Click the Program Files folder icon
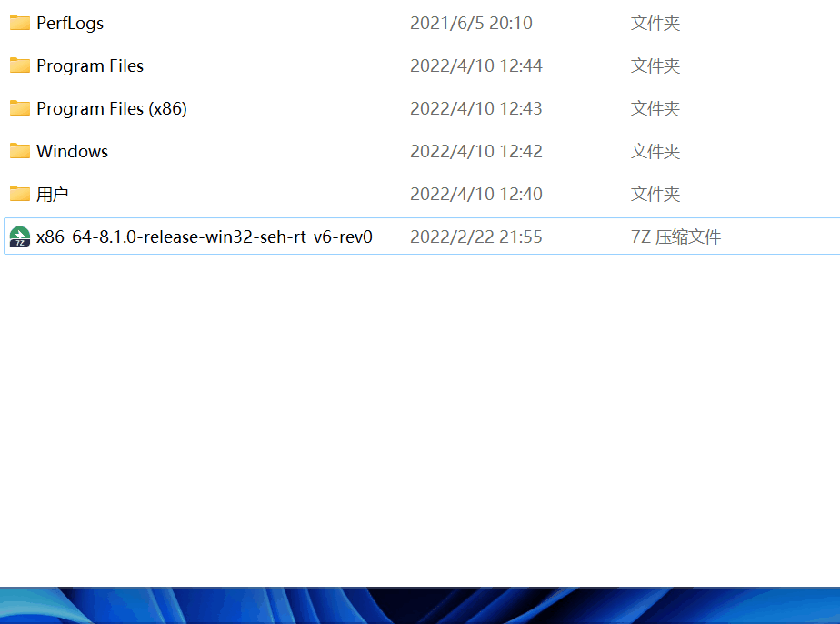Image resolution: width=840 pixels, height=624 pixels. coord(20,65)
